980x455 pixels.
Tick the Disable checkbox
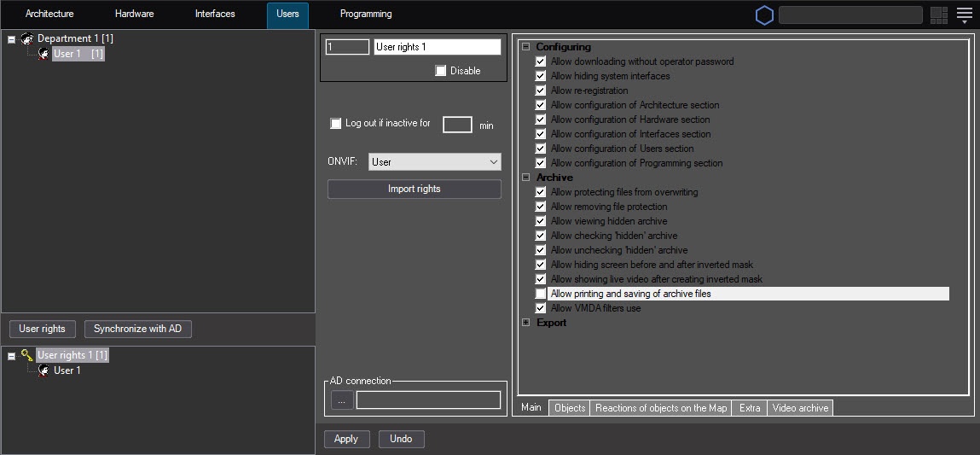coord(441,71)
